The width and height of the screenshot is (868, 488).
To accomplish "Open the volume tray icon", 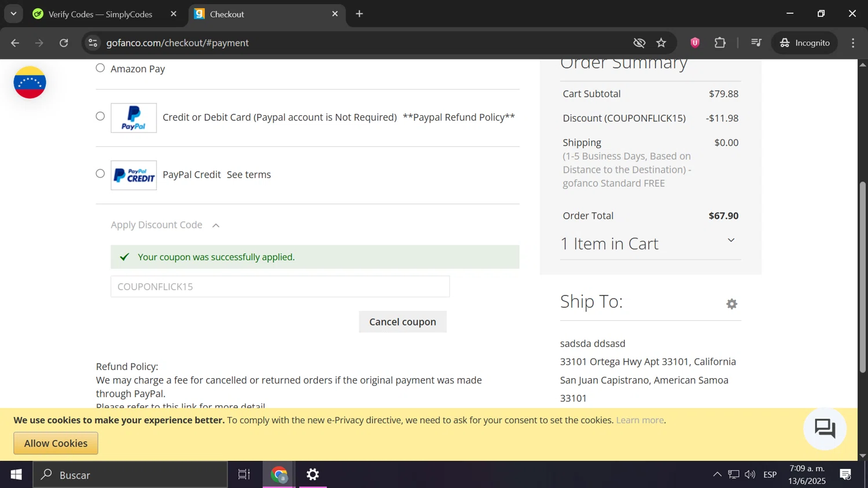I will [x=750, y=475].
